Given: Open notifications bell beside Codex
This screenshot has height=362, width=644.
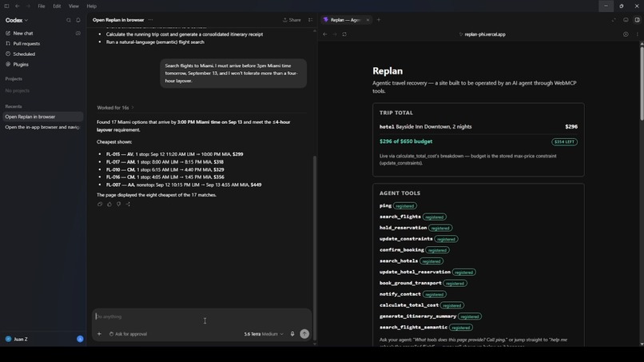Looking at the screenshot, I should (78, 20).
